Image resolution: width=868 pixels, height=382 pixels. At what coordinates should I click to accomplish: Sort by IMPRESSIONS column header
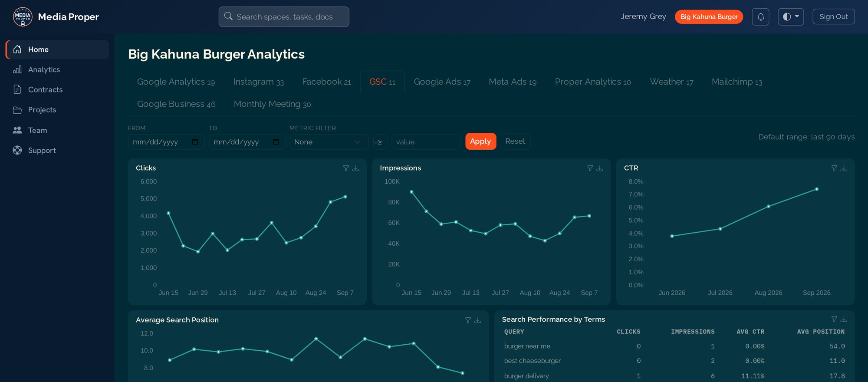tap(693, 332)
